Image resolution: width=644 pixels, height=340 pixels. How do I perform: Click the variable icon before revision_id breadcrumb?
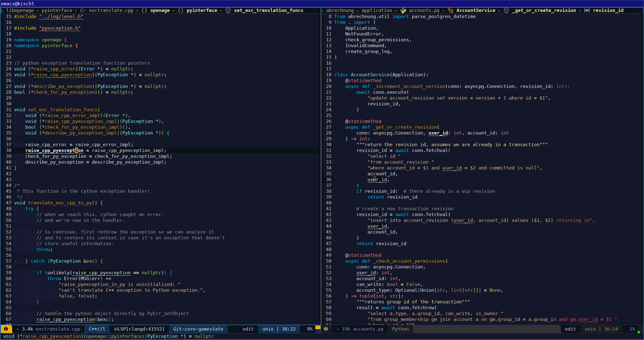tap(587, 11)
